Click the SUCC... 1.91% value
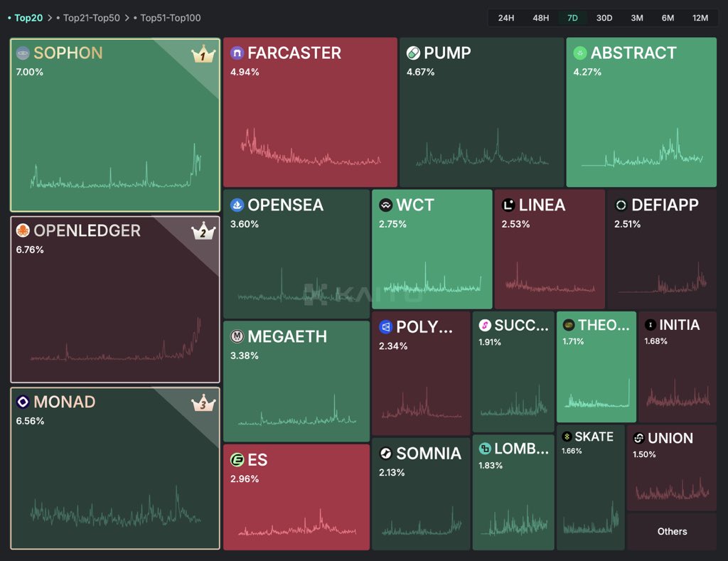This screenshot has height=561, width=728. point(490,342)
